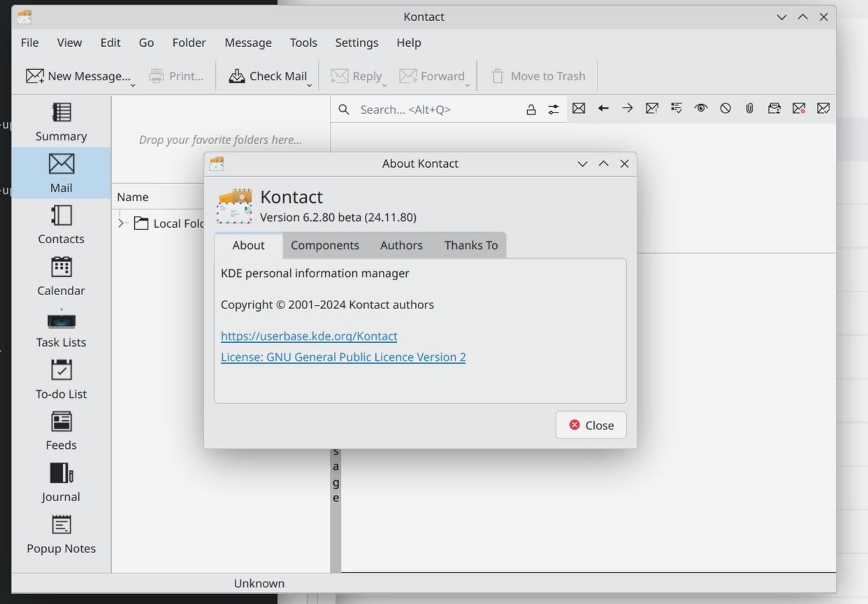868x604 pixels.
Task: Open the Folder menu
Action: (189, 43)
